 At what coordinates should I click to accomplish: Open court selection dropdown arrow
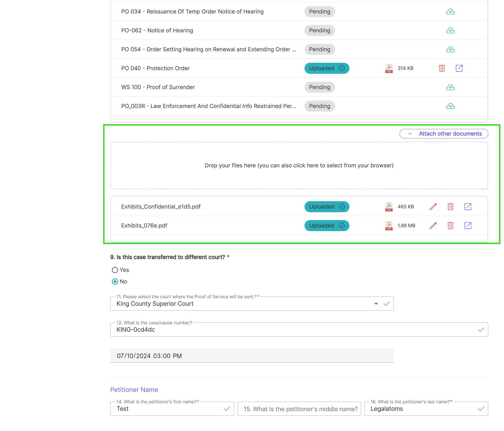coord(376,304)
